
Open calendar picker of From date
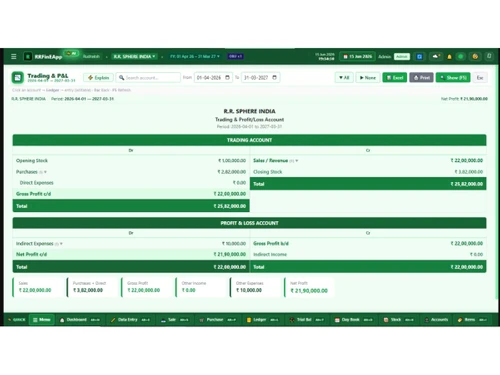pos(227,77)
